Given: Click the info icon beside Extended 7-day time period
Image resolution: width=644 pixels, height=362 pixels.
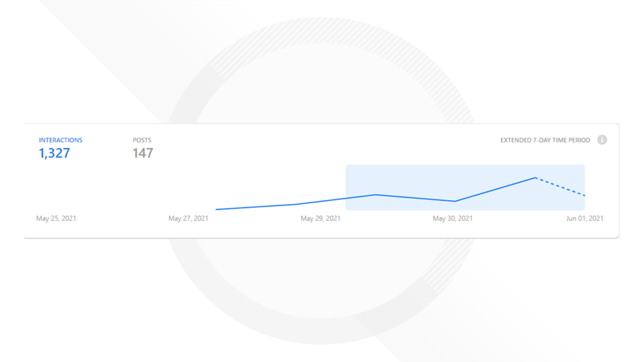Looking at the screenshot, I should (x=602, y=140).
